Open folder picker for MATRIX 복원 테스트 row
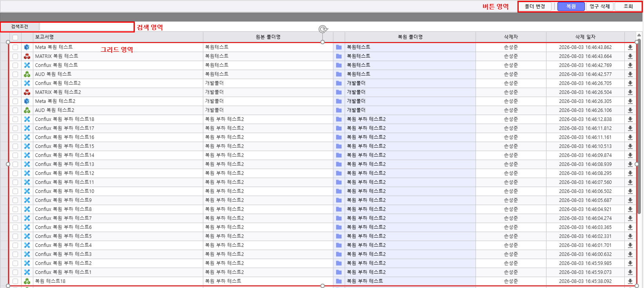Viewport: 644px width, 288px height. click(x=339, y=56)
